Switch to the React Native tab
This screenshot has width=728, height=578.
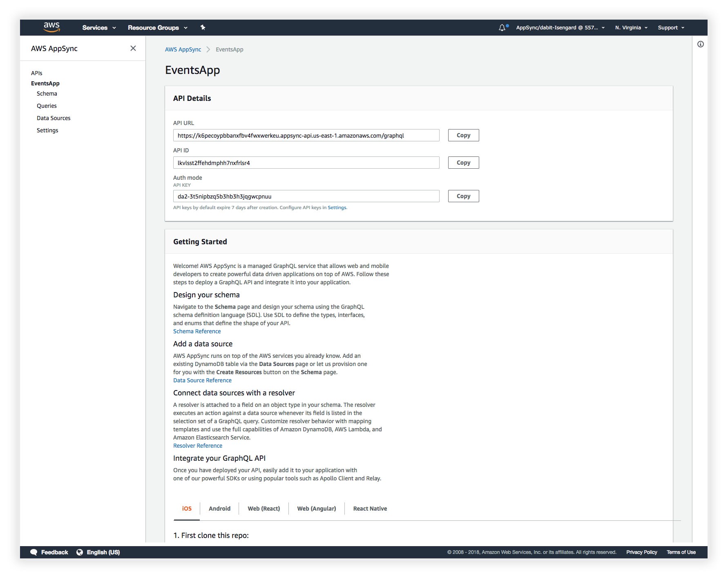click(370, 509)
